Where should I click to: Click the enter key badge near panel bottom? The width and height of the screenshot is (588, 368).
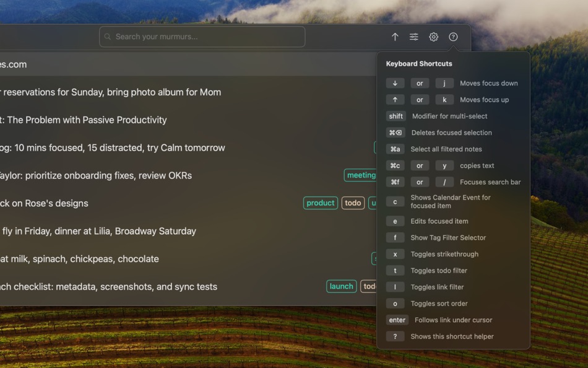pyautogui.click(x=397, y=320)
